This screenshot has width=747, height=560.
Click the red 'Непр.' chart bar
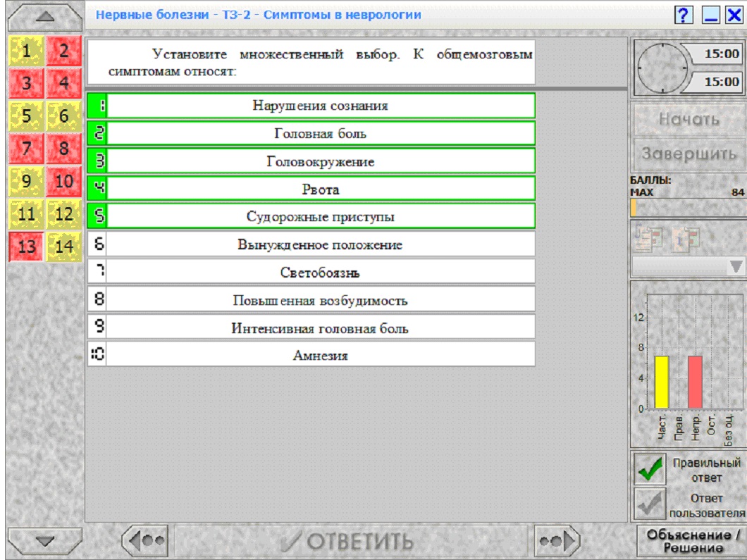click(695, 382)
